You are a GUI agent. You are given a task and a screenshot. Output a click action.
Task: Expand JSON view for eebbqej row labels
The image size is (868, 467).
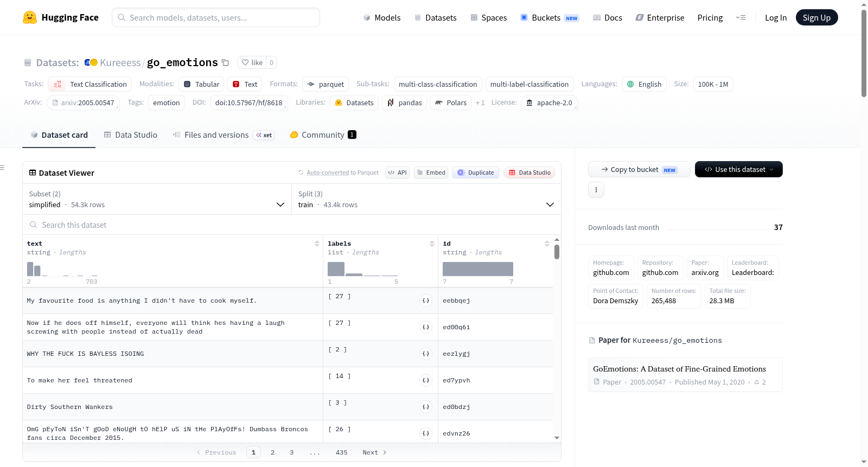426,300
